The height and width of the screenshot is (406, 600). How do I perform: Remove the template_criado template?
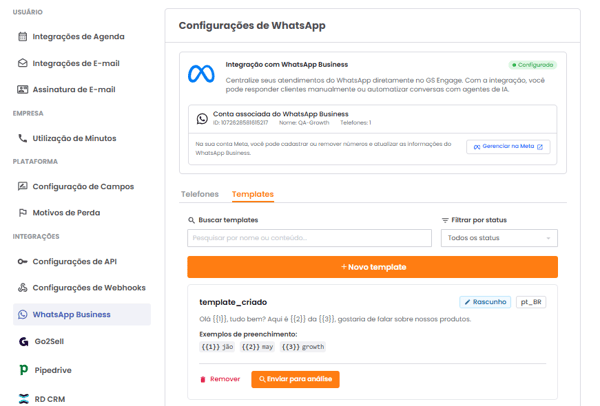(x=220, y=380)
